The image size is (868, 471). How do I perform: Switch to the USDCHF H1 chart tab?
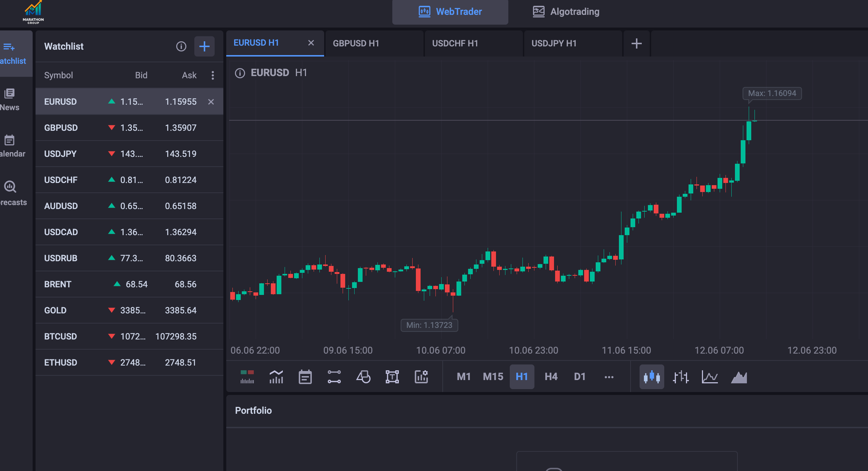pyautogui.click(x=474, y=43)
